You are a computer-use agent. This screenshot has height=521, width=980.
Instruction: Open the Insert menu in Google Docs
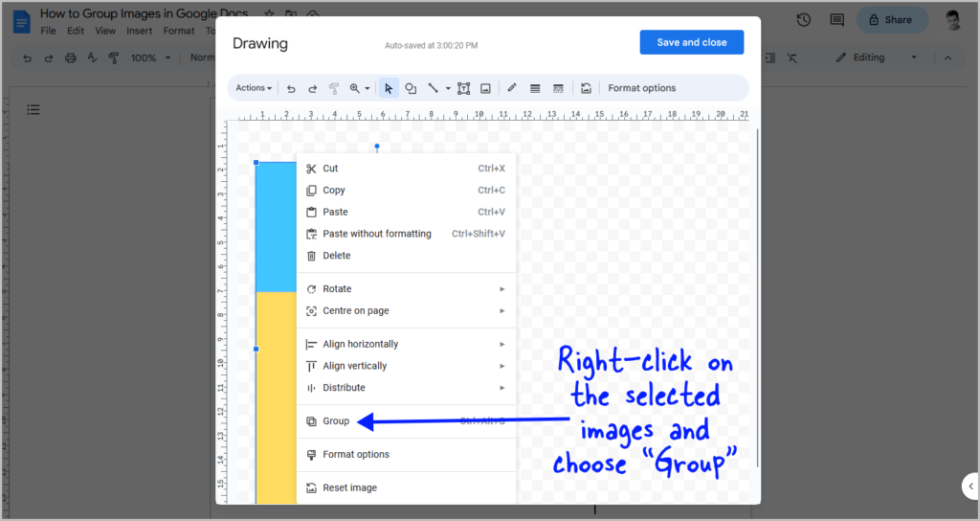coord(140,31)
